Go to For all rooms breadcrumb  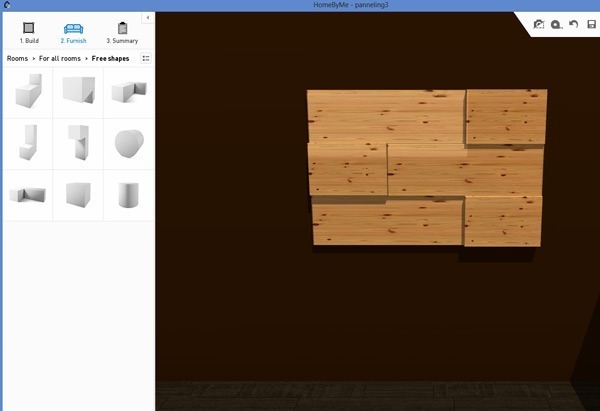pos(60,59)
